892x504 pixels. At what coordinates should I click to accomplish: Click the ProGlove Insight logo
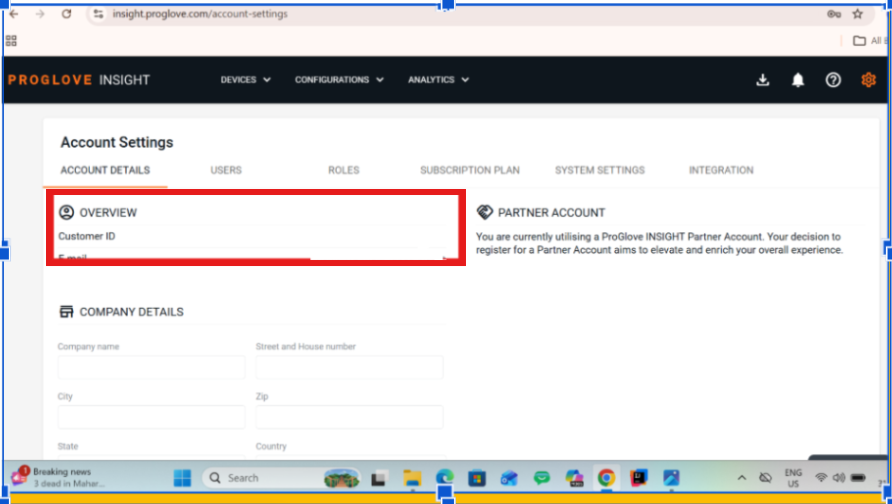79,80
